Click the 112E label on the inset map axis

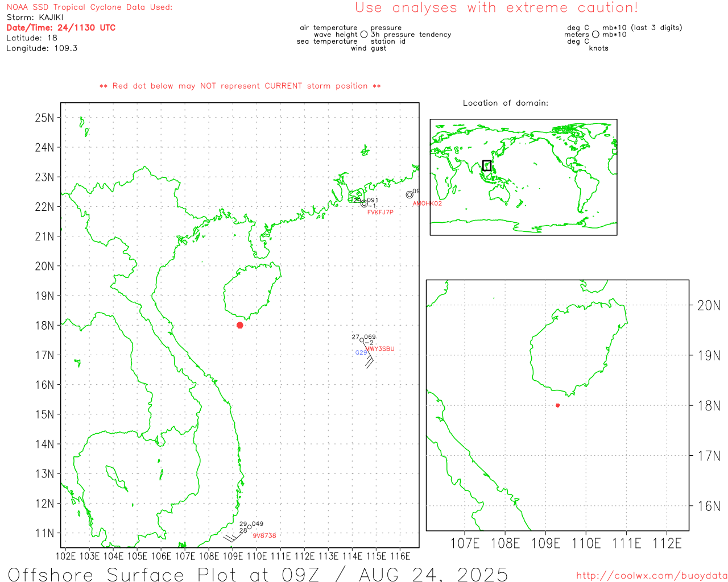[667, 543]
